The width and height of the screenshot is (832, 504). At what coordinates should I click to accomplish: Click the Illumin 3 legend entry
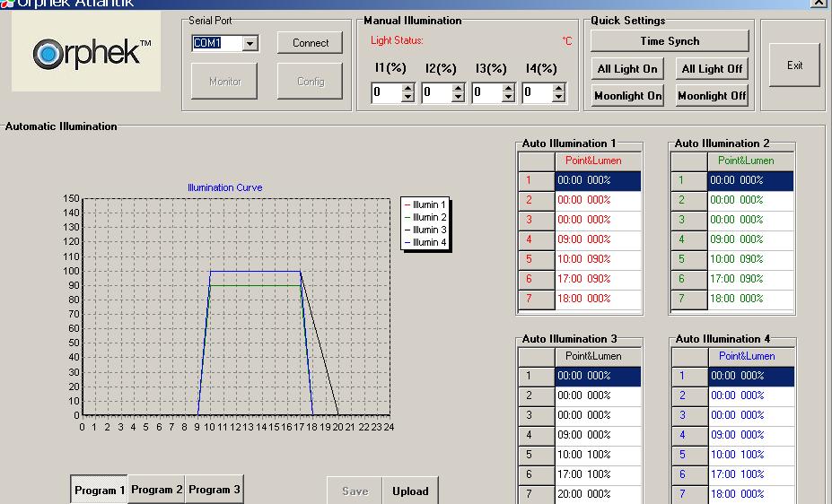(x=425, y=230)
